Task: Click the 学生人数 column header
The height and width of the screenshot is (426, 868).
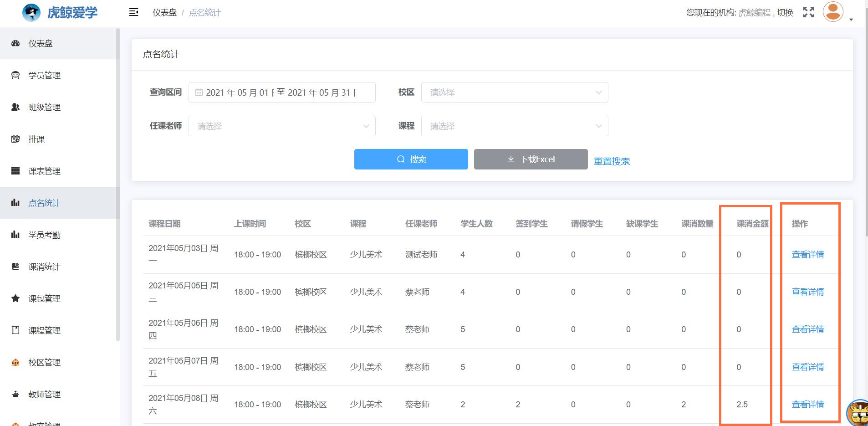Action: [476, 224]
